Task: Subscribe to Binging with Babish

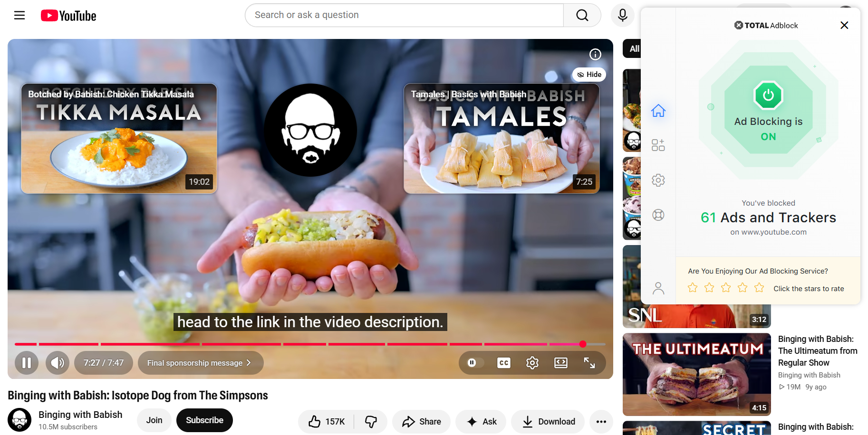Action: tap(204, 420)
